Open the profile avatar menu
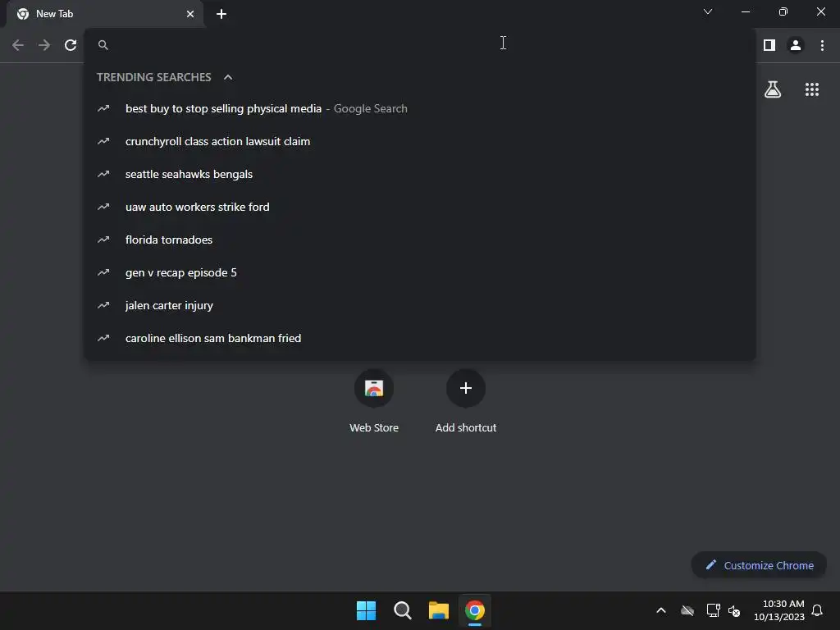 [x=796, y=45]
